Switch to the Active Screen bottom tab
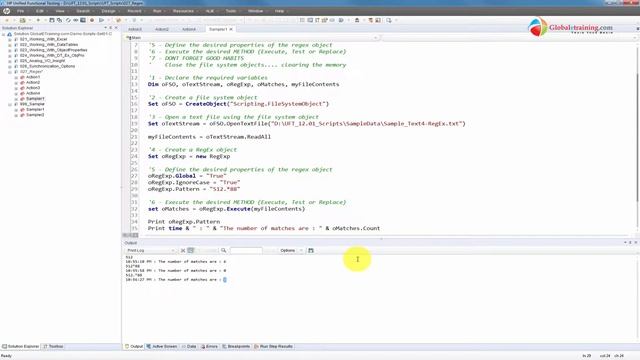 (x=162, y=346)
